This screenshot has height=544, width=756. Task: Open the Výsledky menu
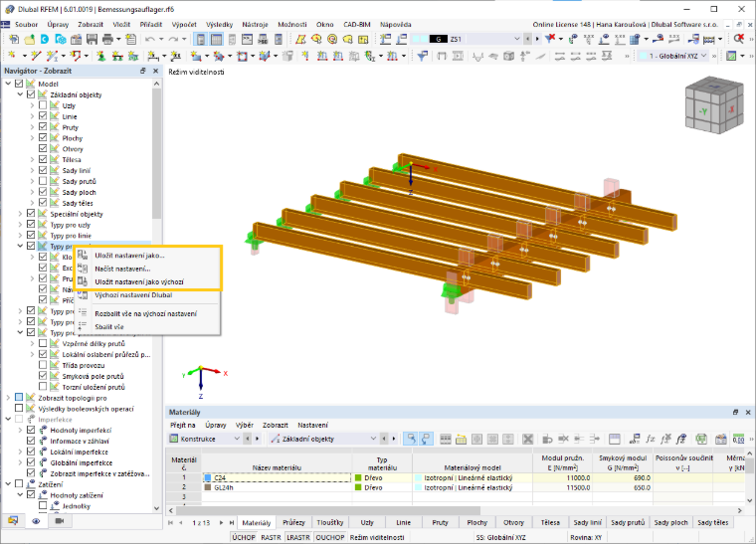pyautogui.click(x=219, y=24)
